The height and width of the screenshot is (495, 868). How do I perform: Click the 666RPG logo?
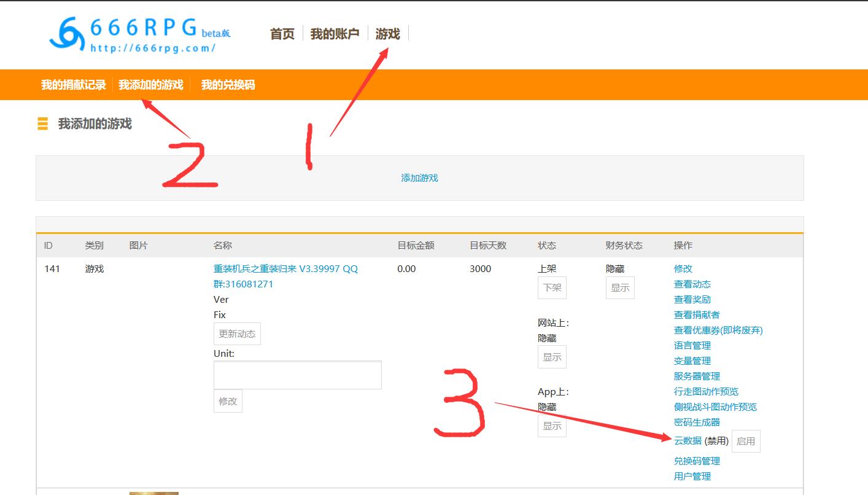[x=139, y=34]
